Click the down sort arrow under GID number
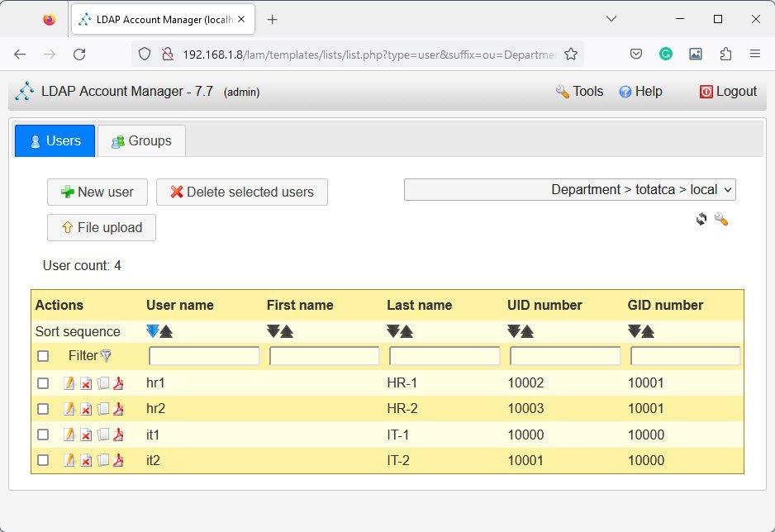Image resolution: width=775 pixels, height=532 pixels. click(635, 331)
